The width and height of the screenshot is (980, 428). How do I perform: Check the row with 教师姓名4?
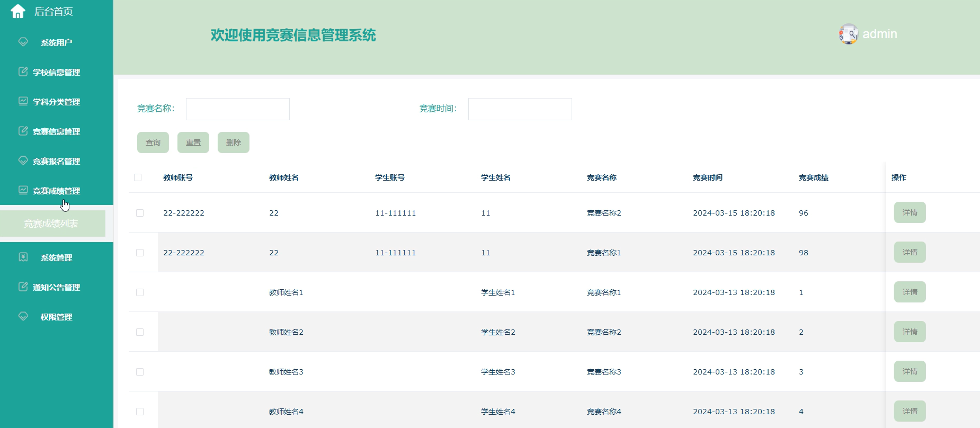click(140, 412)
